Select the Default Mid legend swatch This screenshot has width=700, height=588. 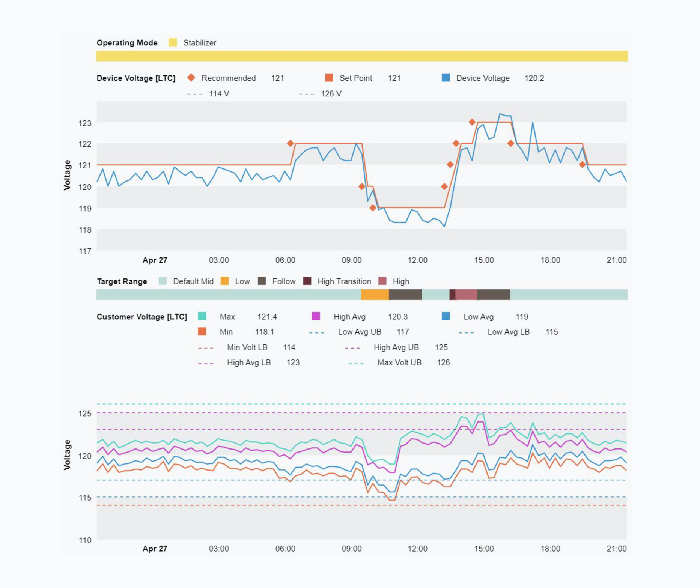coord(163,281)
